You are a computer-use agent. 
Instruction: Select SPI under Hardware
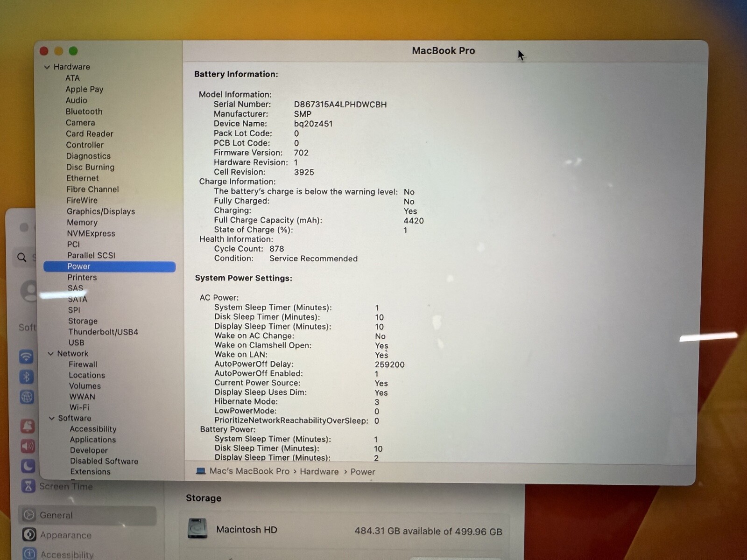click(74, 310)
